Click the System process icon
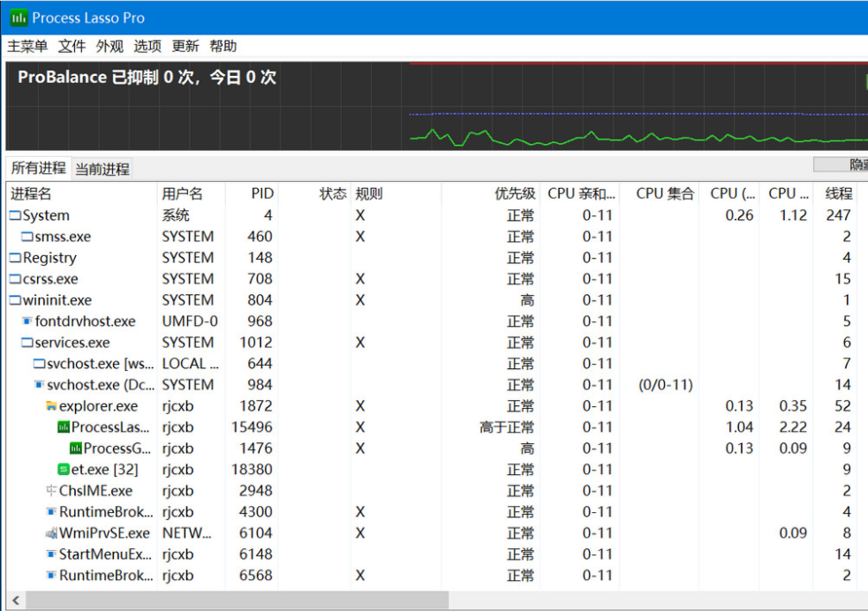Screen dimensions: 868x611 [16, 215]
